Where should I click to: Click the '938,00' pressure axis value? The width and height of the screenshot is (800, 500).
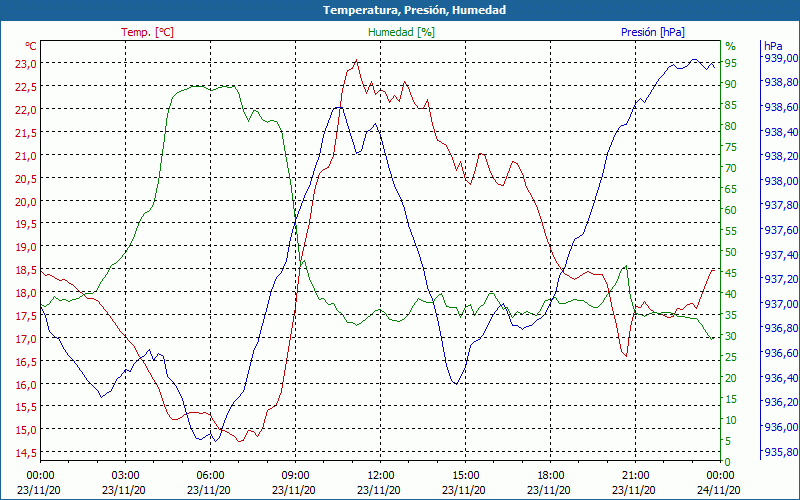tap(781, 181)
